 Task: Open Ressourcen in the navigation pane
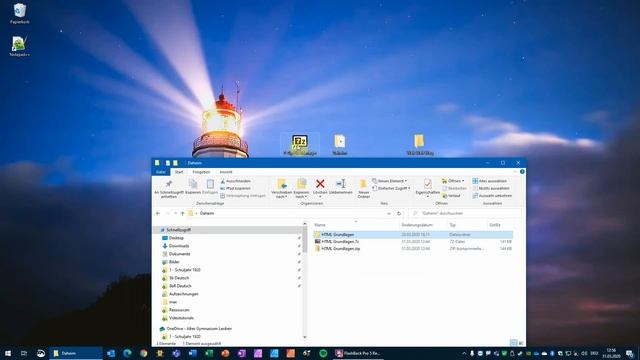[179, 310]
